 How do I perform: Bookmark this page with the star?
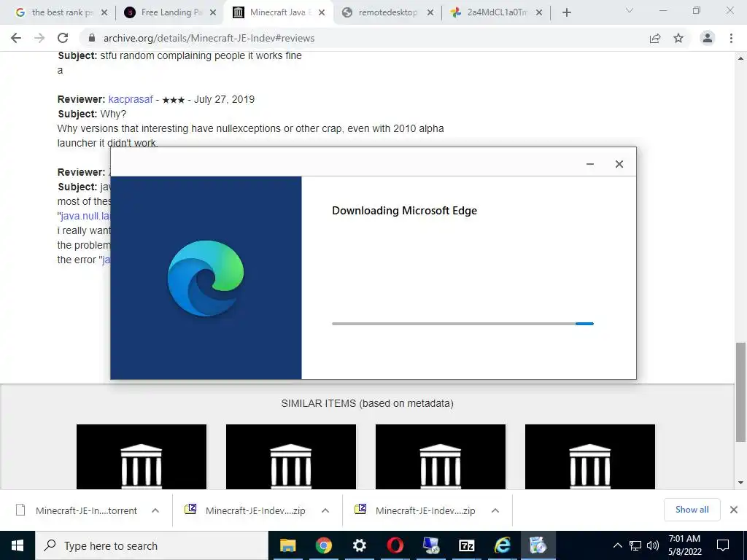[x=678, y=38]
